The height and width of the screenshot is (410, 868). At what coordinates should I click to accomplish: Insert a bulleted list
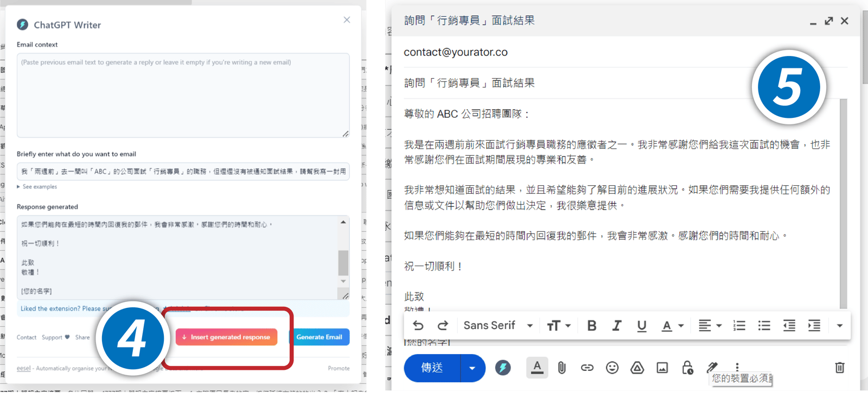764,326
